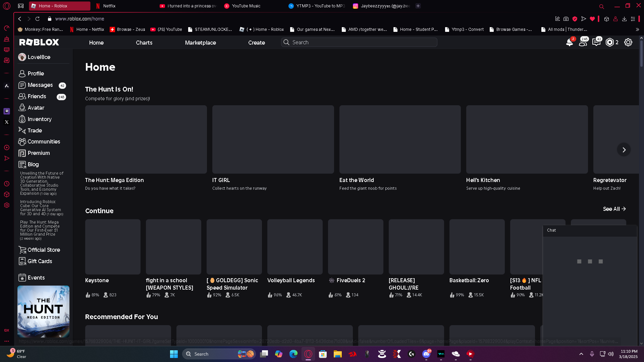This screenshot has width=644, height=362.
Task: Open Robux balance icon
Action: 610,42
